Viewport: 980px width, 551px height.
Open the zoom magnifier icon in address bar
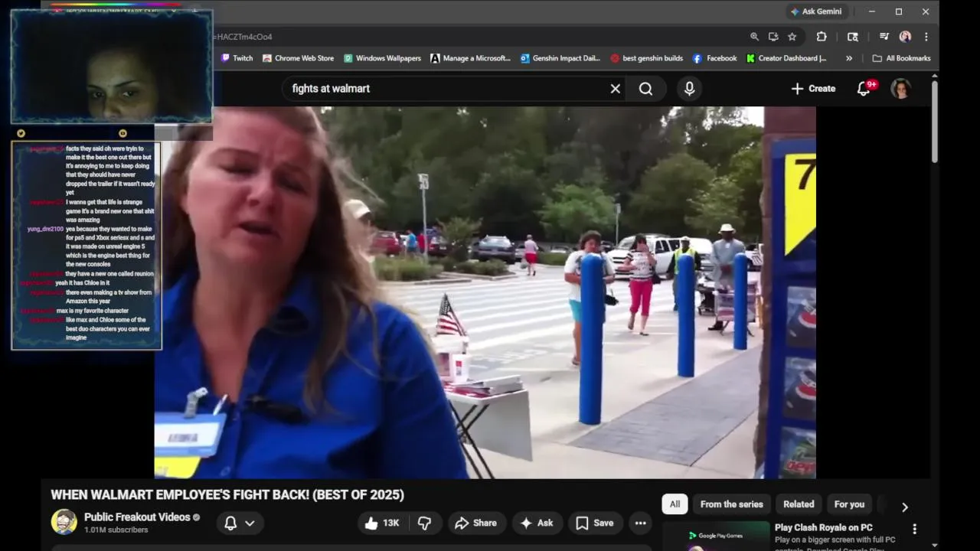(755, 37)
